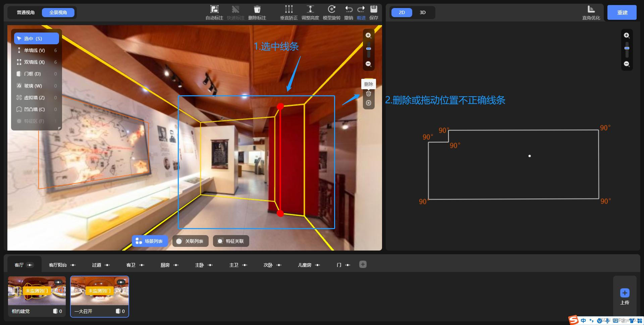Open menu dots on 相约建党 thumbnail
The width and height of the screenshot is (644, 325).
coord(58,282)
